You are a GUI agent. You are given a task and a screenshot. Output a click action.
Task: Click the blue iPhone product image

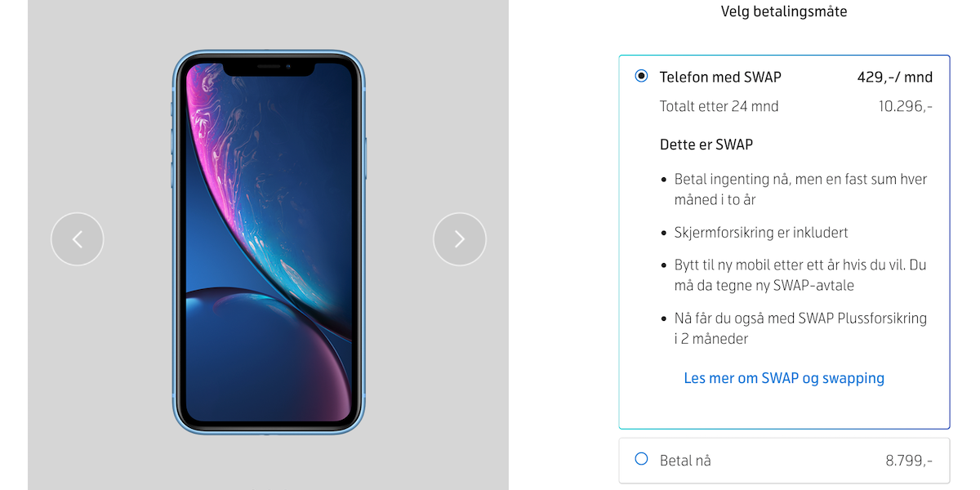pos(269,242)
